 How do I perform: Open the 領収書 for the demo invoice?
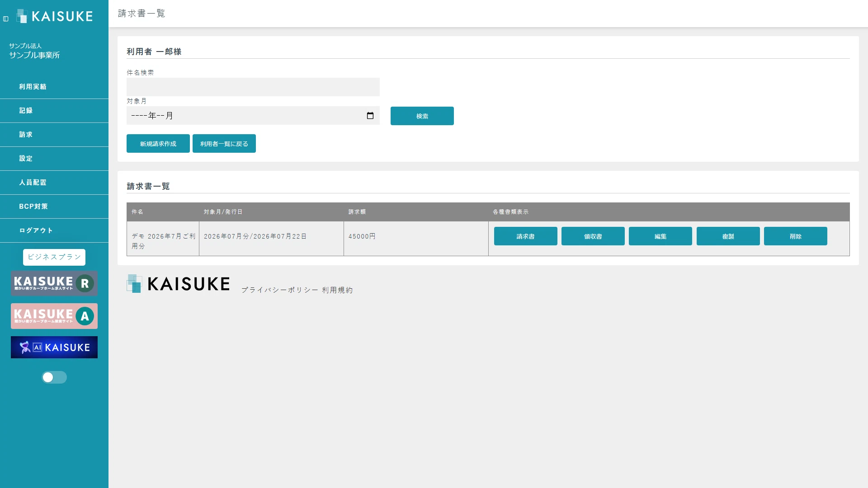(593, 236)
